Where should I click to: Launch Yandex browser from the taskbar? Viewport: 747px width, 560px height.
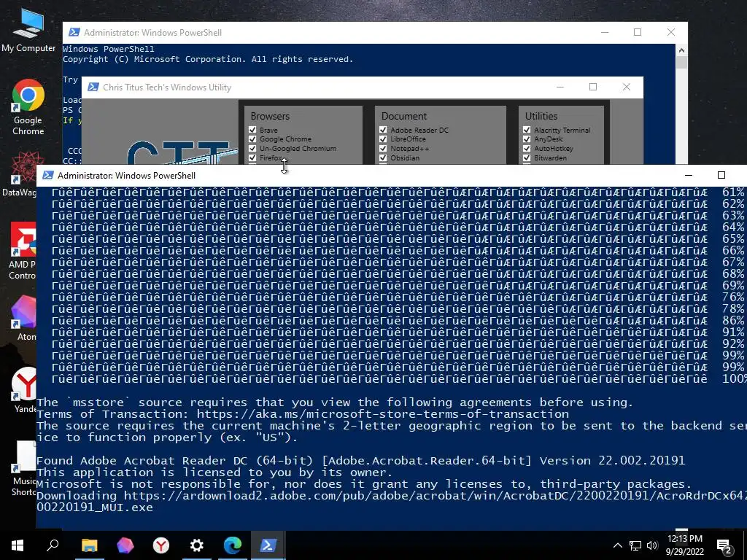coord(161,545)
